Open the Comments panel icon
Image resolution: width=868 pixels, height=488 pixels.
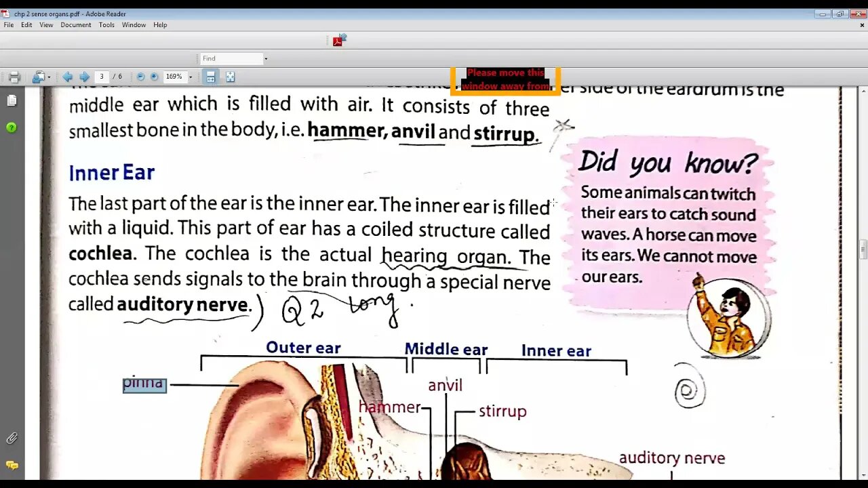pos(12,465)
